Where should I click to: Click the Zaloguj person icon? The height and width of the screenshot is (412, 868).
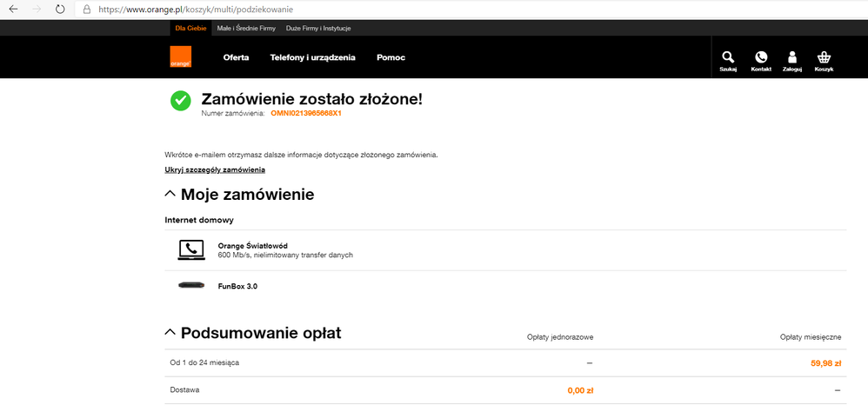(x=791, y=57)
